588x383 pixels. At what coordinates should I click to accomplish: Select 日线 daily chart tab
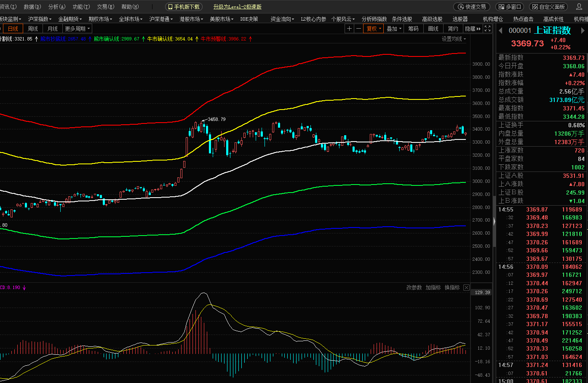click(13, 29)
